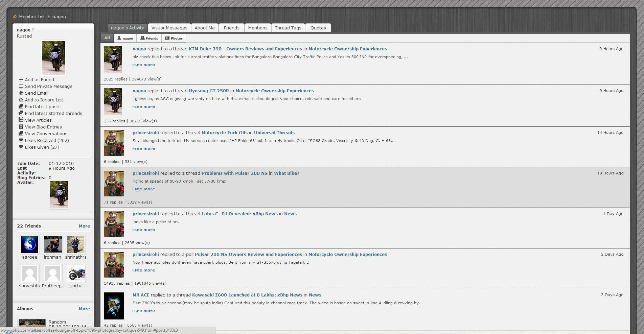Screen dimensions: 644x334
Task: Expand see more on Pulsar 200 NS poll post
Action: (144, 270)
